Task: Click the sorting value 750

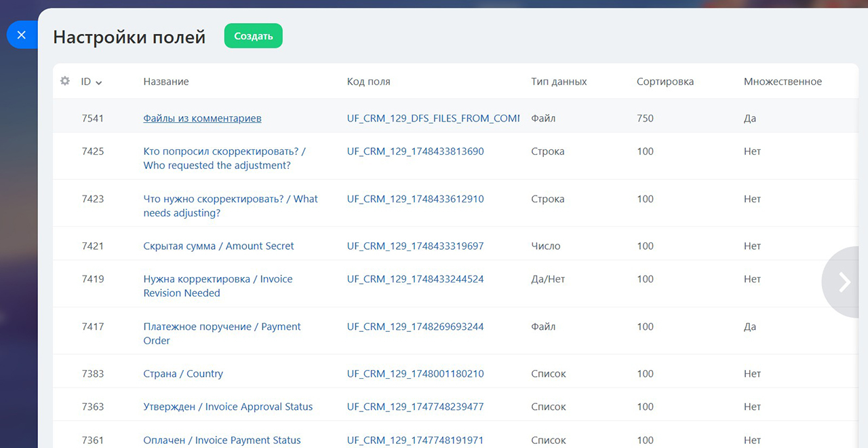Action: 645,118
